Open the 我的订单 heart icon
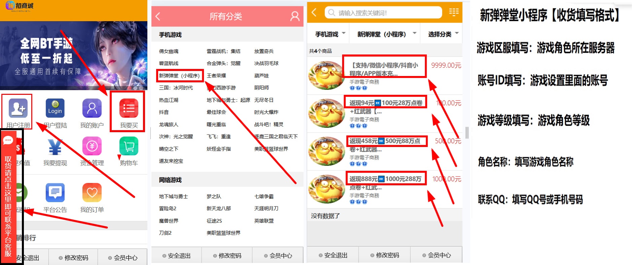The width and height of the screenshot is (644, 265). tap(92, 193)
